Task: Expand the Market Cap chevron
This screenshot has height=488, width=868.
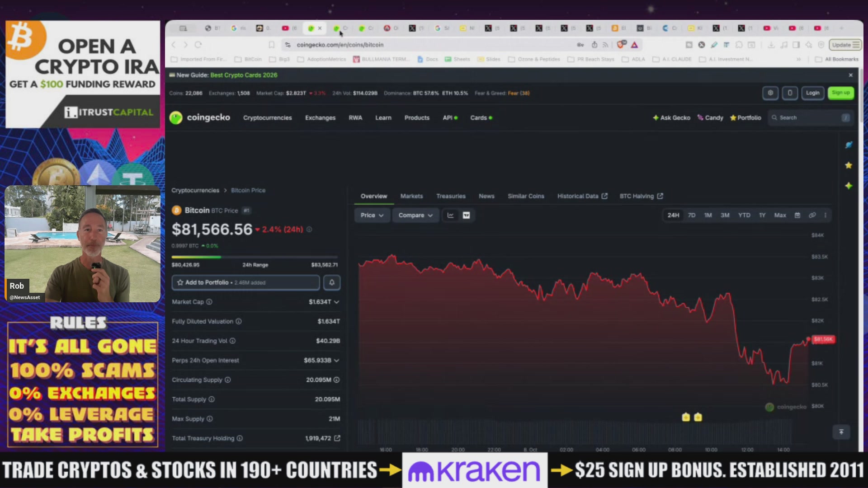Action: (336, 302)
